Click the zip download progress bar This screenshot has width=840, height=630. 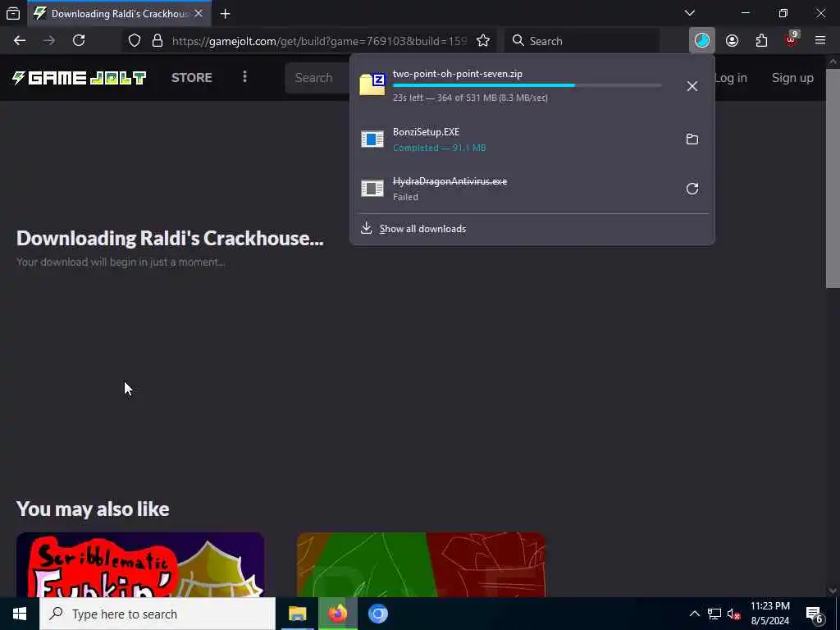527,85
